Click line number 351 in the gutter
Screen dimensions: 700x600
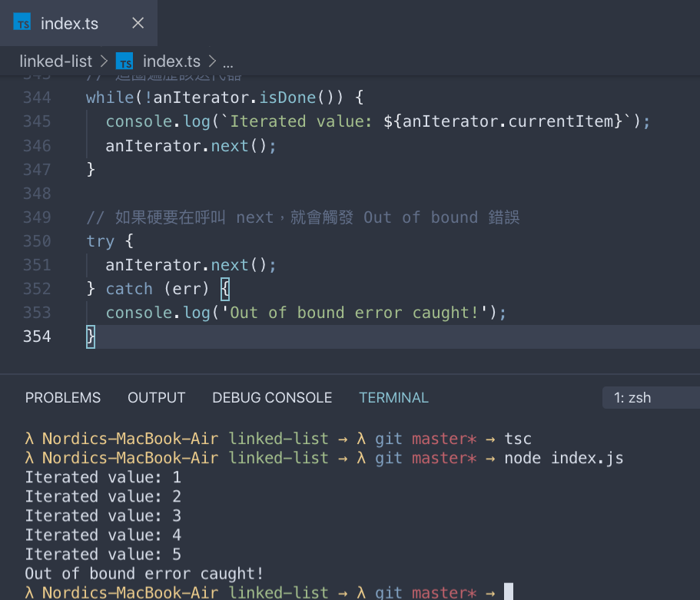(37, 265)
